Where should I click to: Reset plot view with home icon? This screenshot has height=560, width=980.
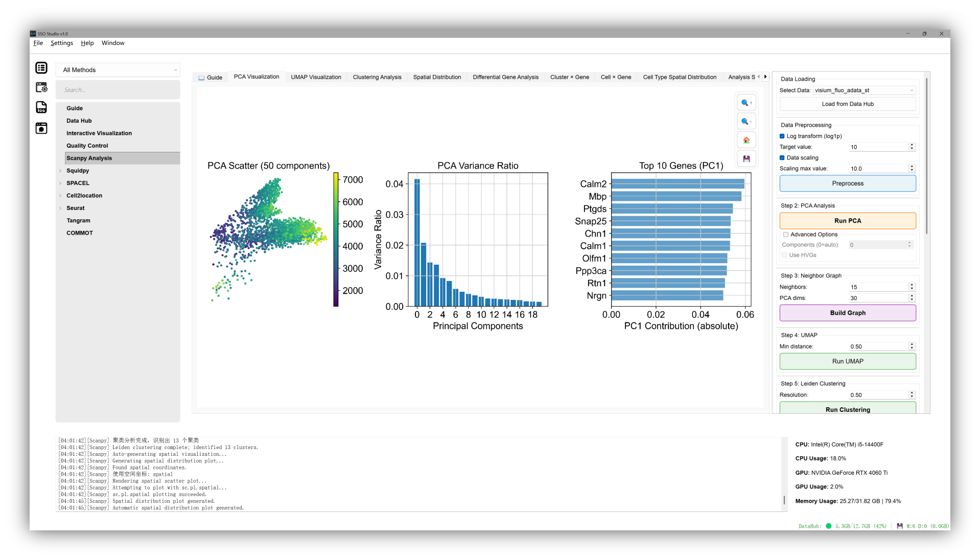[746, 140]
